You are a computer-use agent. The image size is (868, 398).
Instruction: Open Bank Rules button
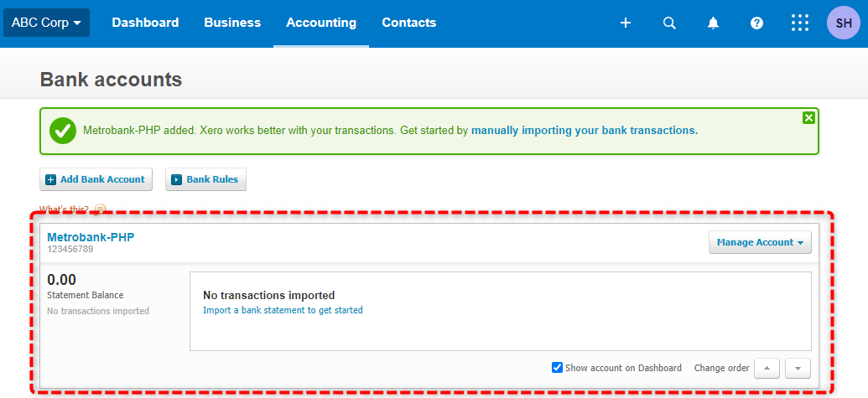click(206, 179)
